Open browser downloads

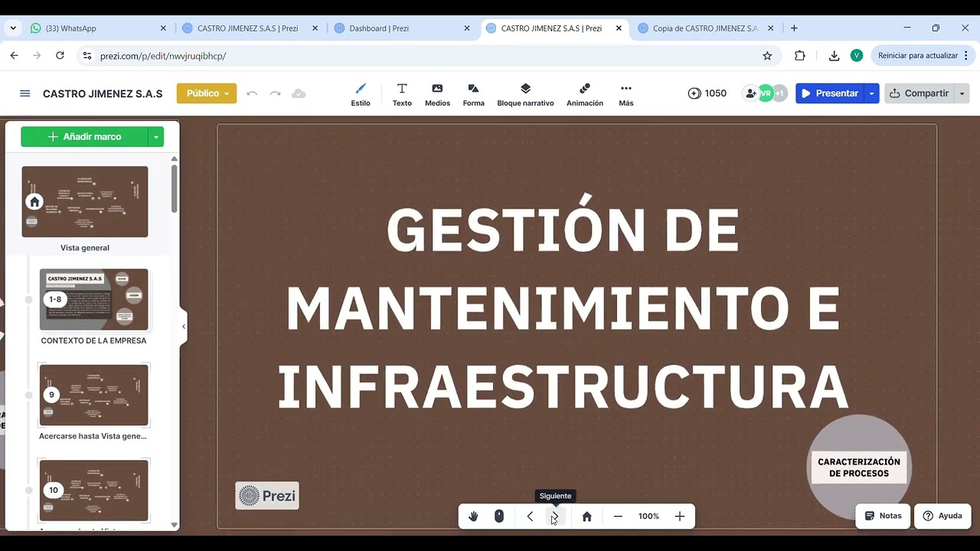(834, 56)
